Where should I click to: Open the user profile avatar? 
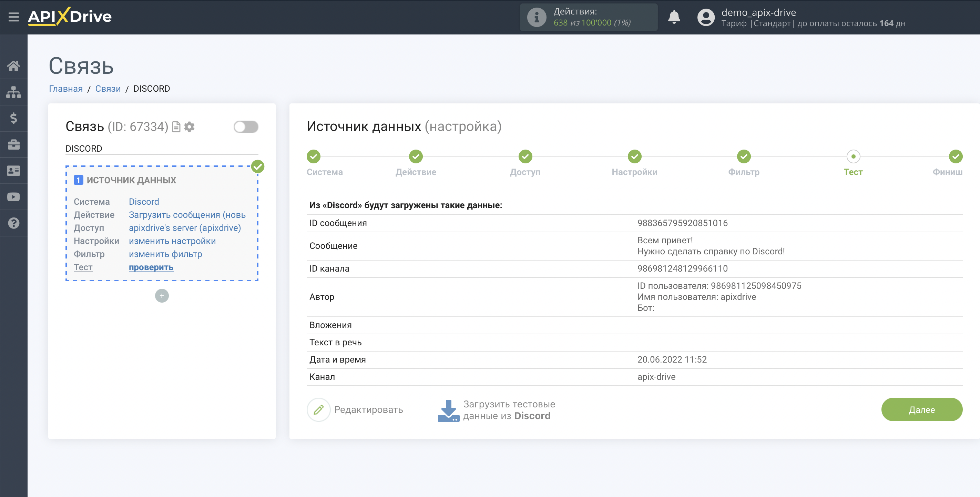706,17
